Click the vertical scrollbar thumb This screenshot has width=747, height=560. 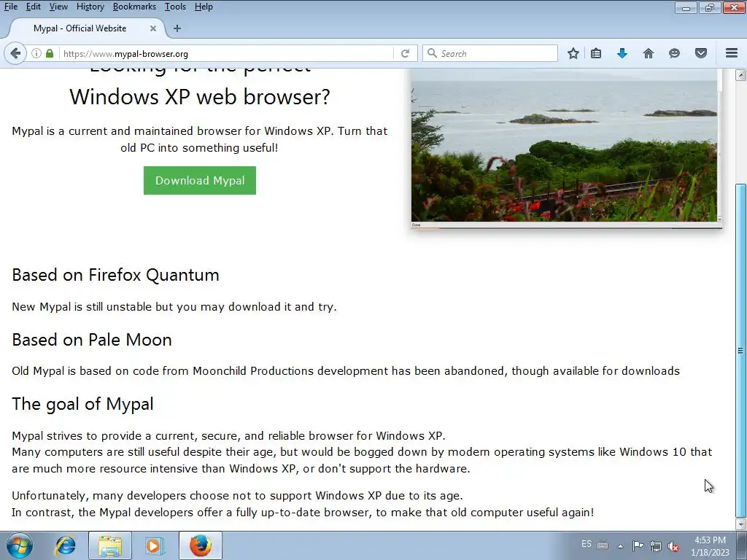740,350
